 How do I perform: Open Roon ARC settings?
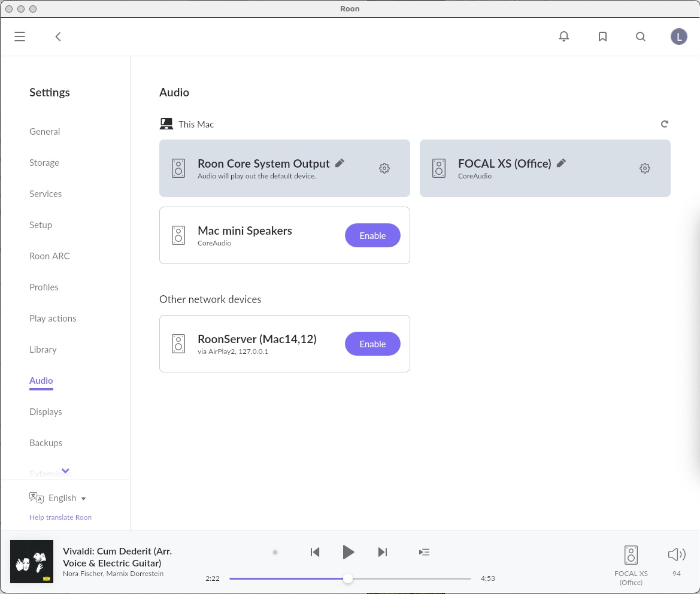click(x=50, y=256)
